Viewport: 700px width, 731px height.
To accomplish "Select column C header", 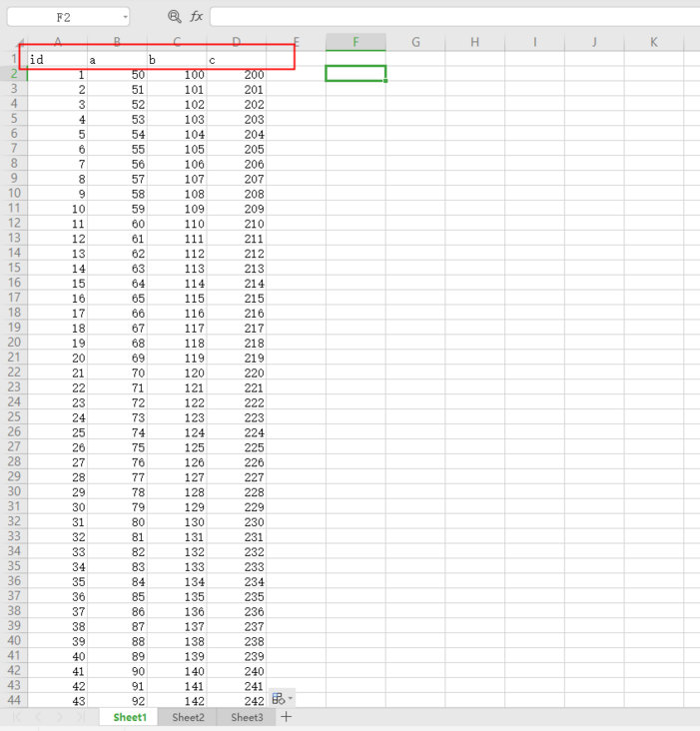I will pyautogui.click(x=177, y=42).
